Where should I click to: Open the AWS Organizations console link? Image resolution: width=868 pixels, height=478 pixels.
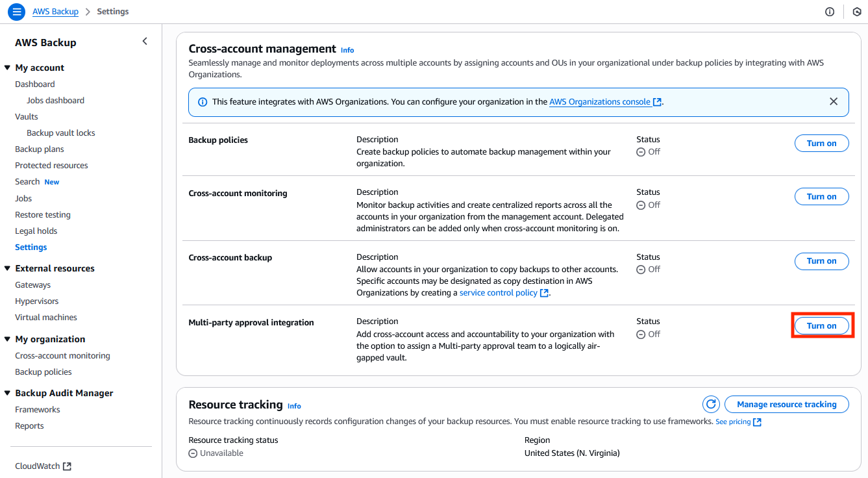[x=601, y=101]
